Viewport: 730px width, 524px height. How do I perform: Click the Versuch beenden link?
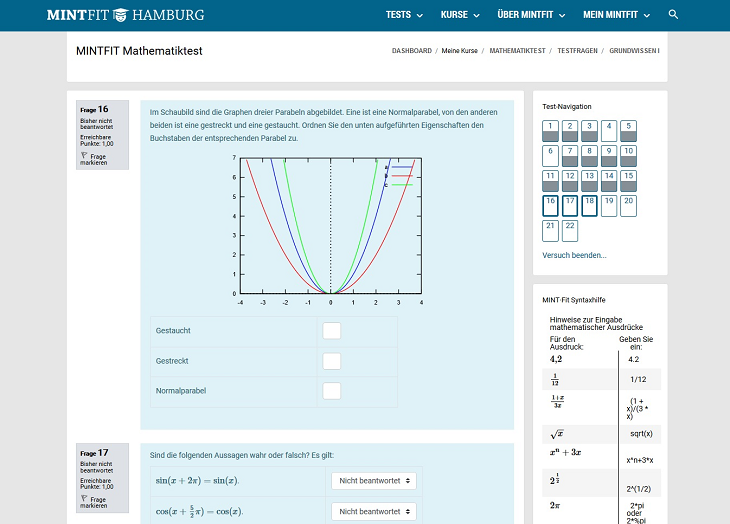pos(574,255)
